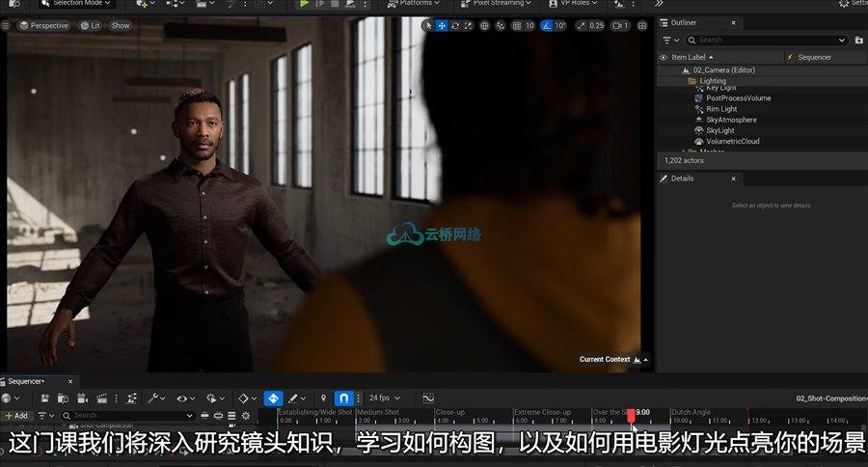Click the Add track button

pyautogui.click(x=16, y=416)
